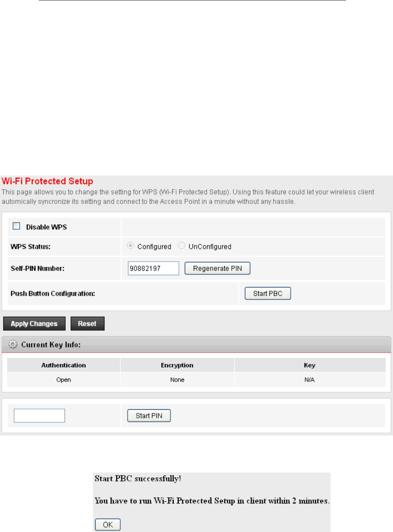
Task: Click the WPS Status label
Action: coord(31,247)
